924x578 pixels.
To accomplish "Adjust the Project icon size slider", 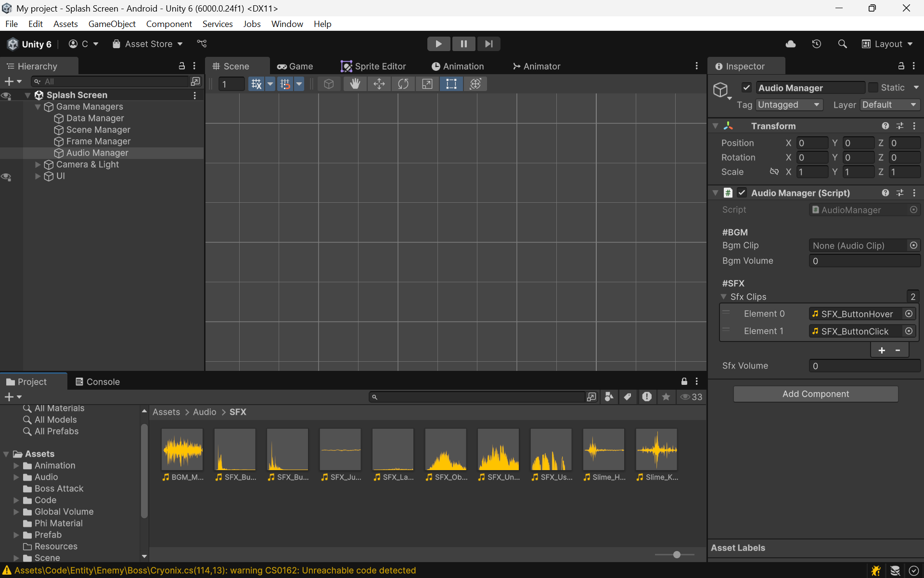I will (x=677, y=555).
